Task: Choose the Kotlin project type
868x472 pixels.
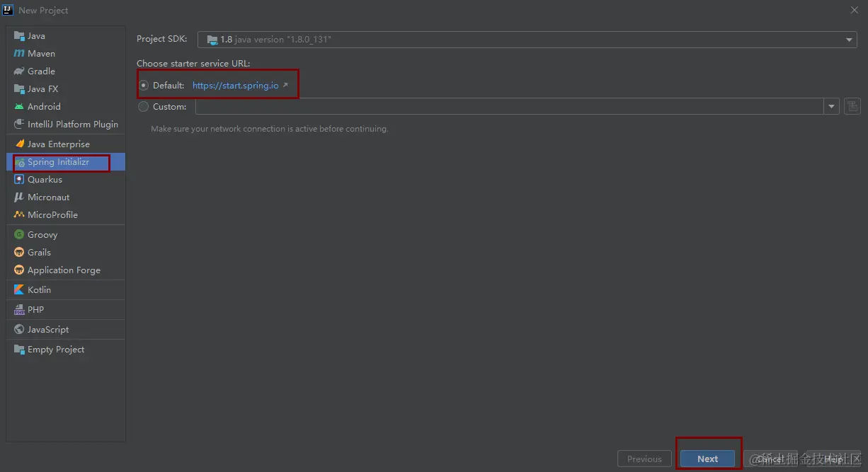Action: pos(66,289)
